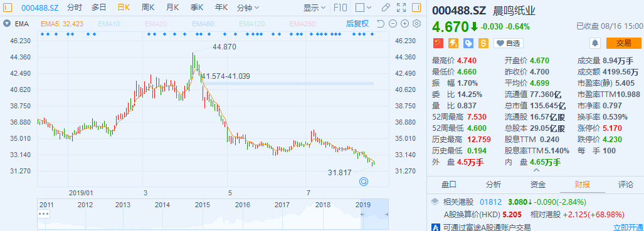The width and height of the screenshot is (644, 231).
Task: Click the orange 交易 button
Action: [623, 43]
